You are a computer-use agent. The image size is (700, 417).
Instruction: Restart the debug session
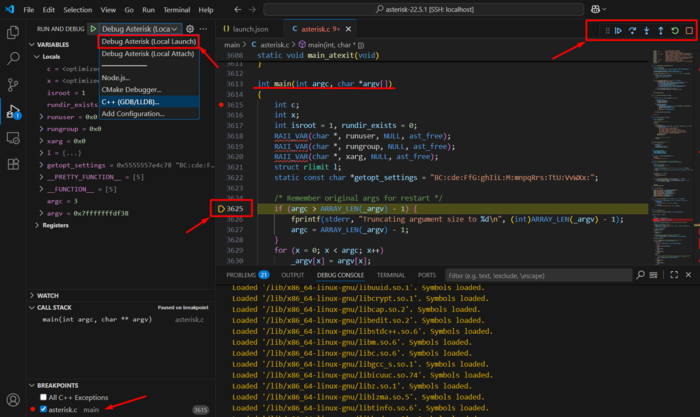(x=674, y=31)
